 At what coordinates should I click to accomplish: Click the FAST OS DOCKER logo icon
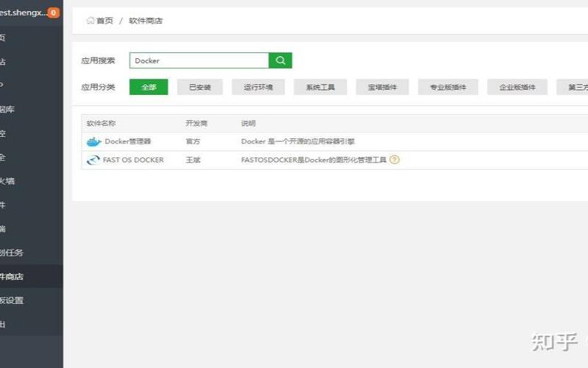93,160
